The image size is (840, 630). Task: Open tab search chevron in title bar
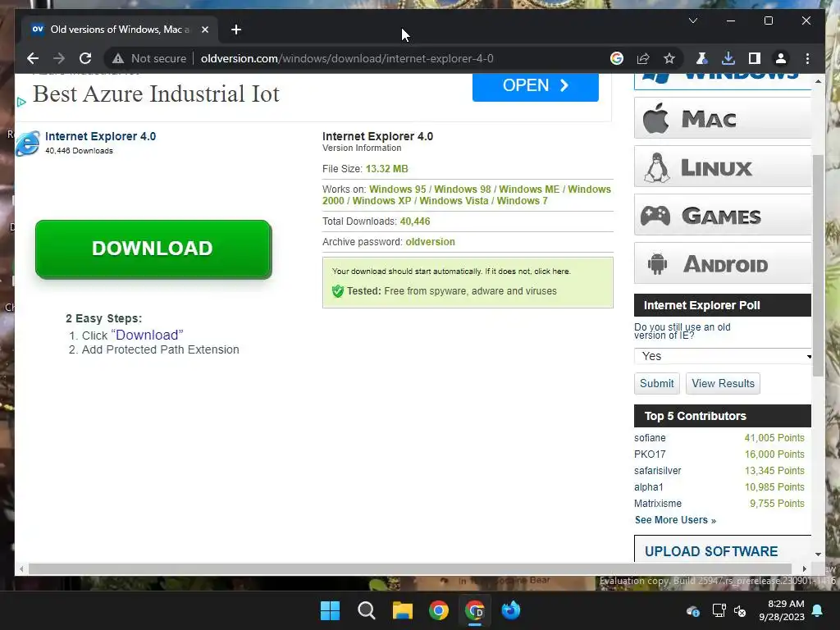(692, 21)
